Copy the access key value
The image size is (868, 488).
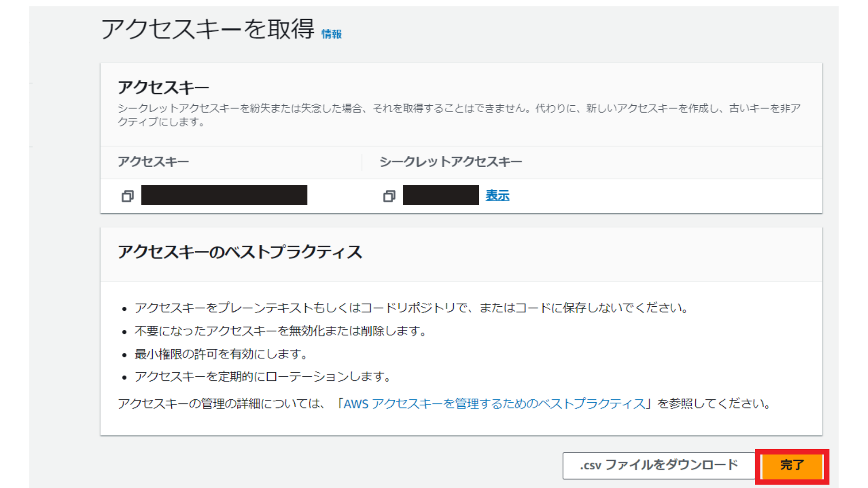128,196
